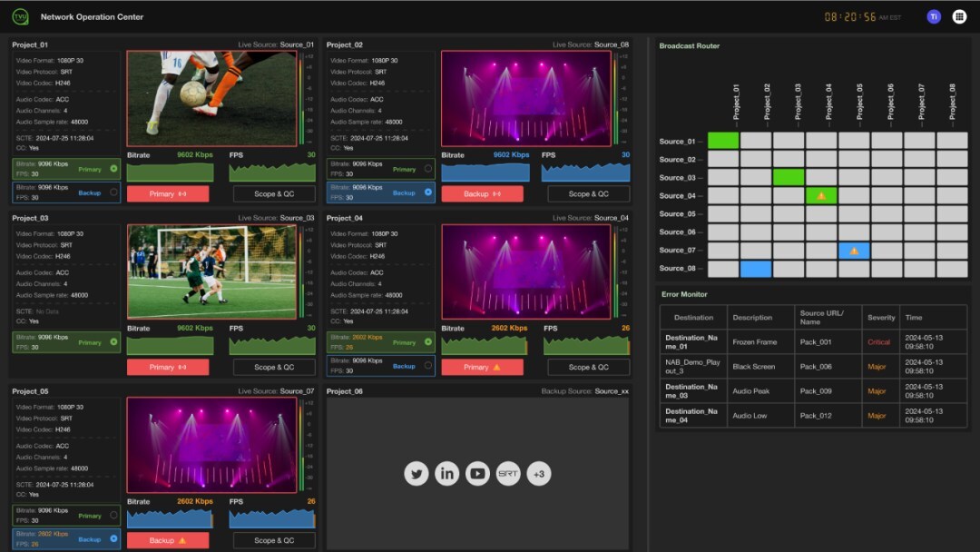Open Scope & QC for Project_02
Screen dimensions: 980x552
588,193
